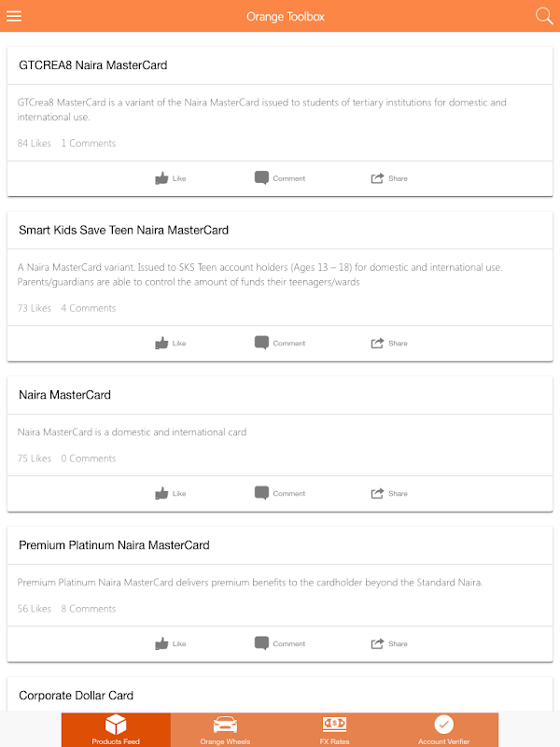This screenshot has width=560, height=747.
Task: Like the Naira MasterCard post
Action: (x=171, y=494)
